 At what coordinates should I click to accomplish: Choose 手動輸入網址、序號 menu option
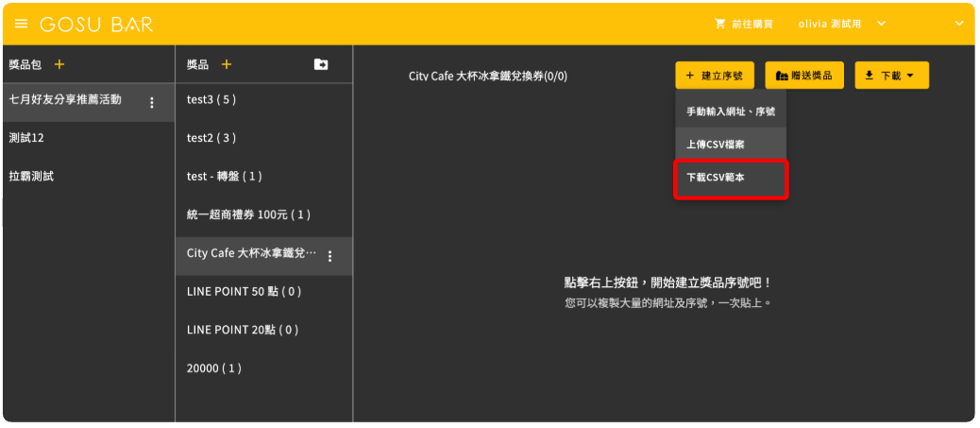(x=731, y=111)
